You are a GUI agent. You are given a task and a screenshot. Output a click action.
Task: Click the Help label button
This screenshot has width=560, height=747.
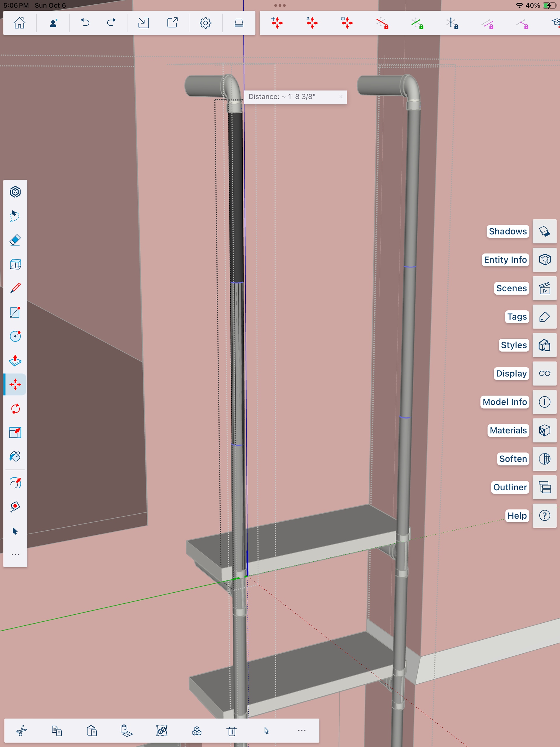click(517, 516)
